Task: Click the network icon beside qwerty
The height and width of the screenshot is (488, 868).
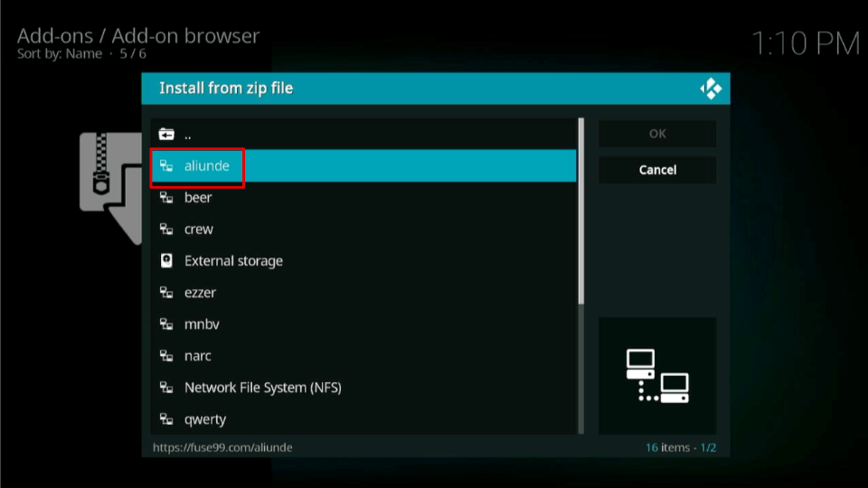Action: [x=166, y=418]
